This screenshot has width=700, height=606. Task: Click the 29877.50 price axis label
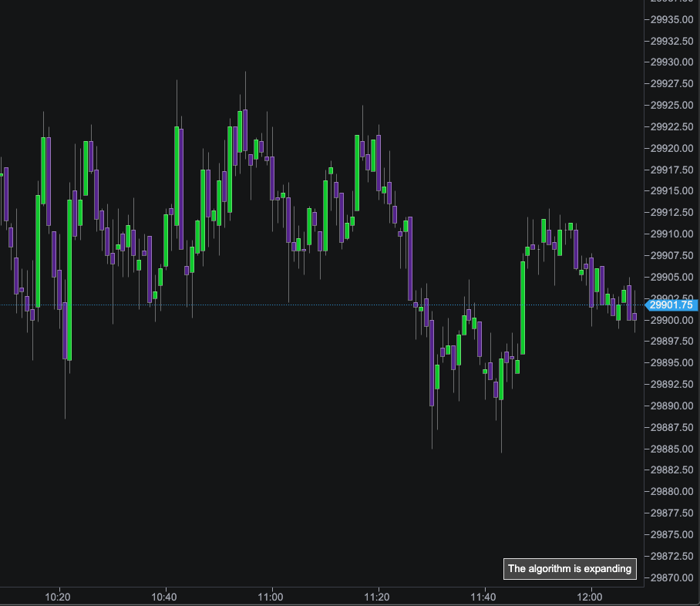point(672,513)
